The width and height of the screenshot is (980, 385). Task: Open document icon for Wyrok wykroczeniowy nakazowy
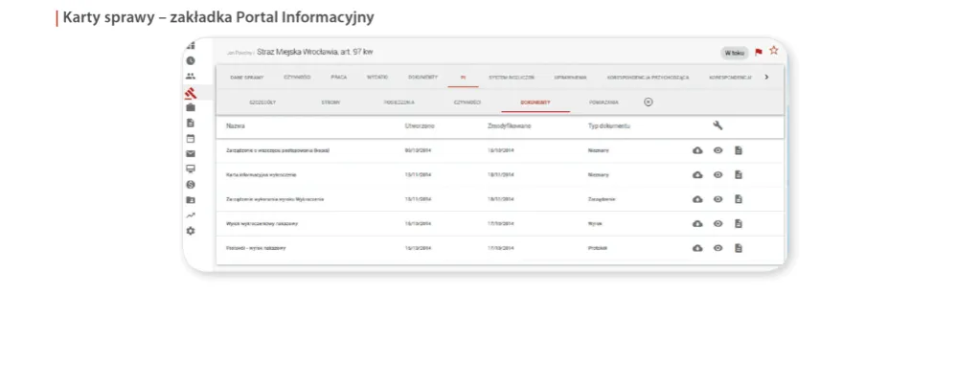click(x=739, y=224)
